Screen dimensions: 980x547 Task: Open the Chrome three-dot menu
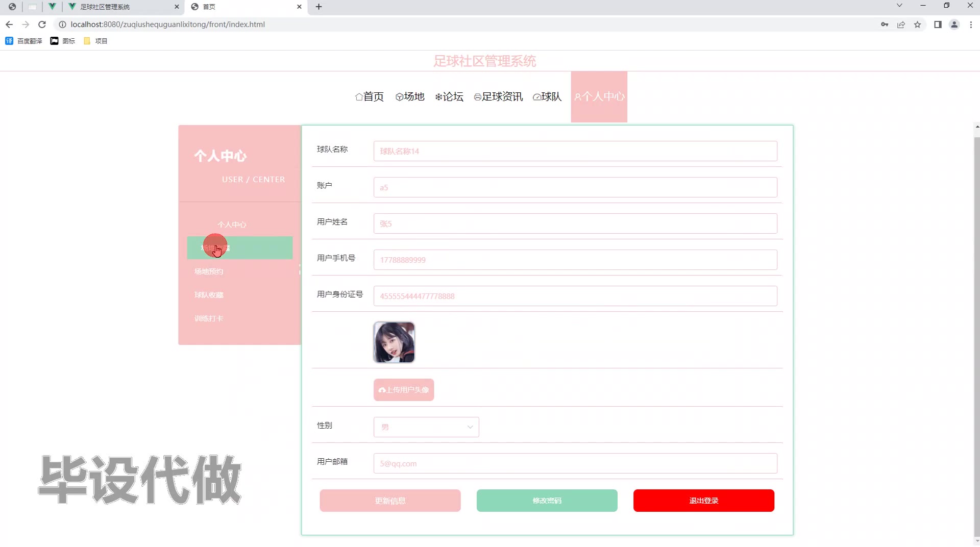(971, 24)
